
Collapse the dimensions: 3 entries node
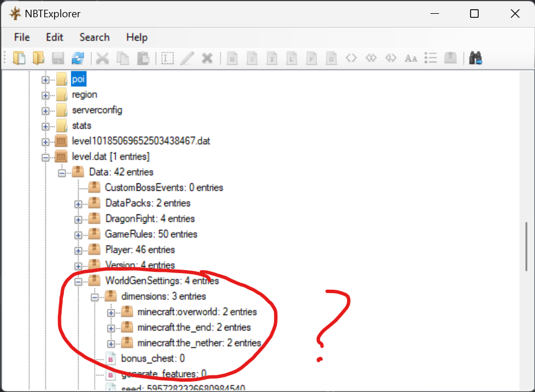pyautogui.click(x=94, y=297)
